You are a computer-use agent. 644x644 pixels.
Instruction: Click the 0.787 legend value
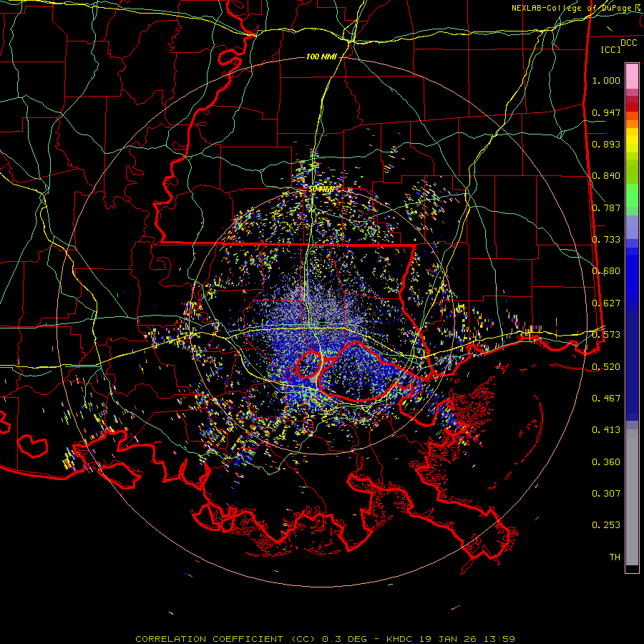pos(606,208)
